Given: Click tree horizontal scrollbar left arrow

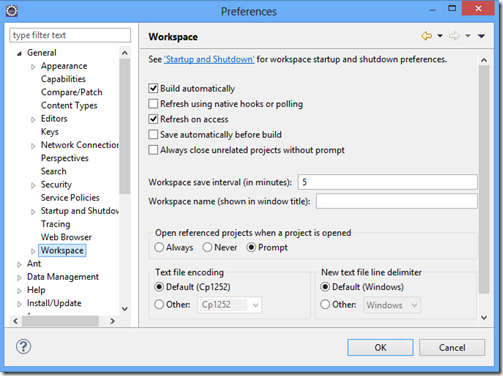Looking at the screenshot, I should pyautogui.click(x=15, y=321).
